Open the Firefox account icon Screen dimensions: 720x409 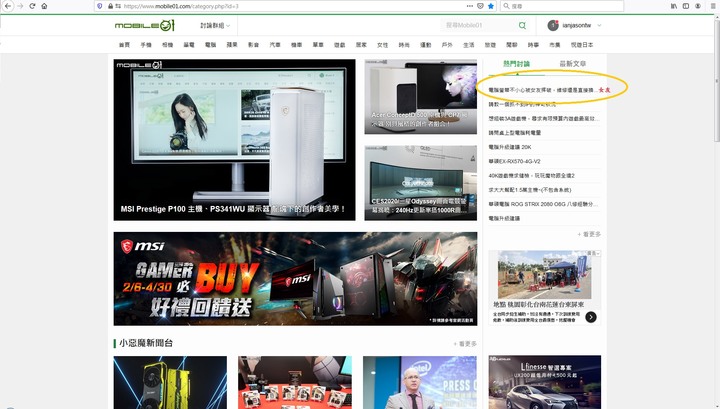click(x=698, y=6)
